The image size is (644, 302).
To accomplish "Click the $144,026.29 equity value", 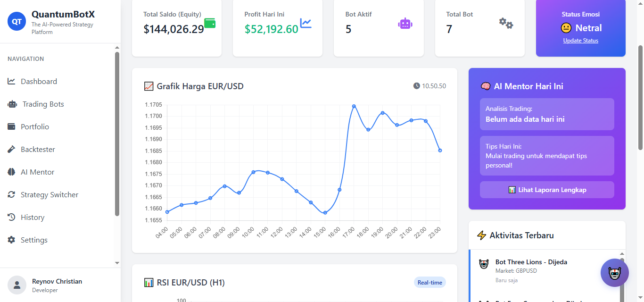I will point(173,29).
